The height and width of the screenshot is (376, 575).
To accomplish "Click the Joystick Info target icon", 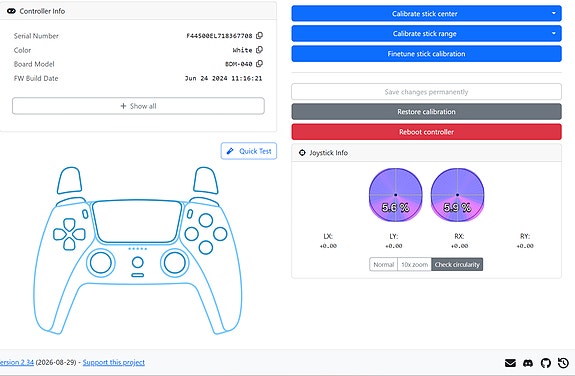I will coord(302,153).
